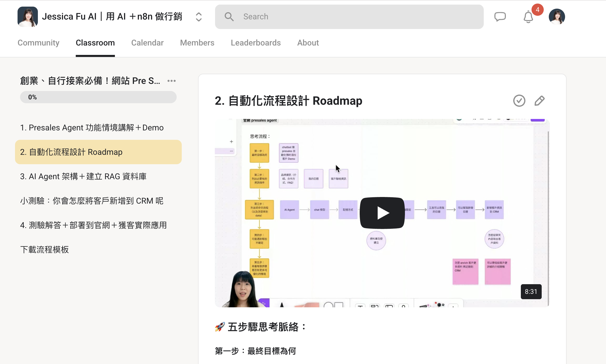
Task: Switch to the Community tab
Action: click(38, 43)
